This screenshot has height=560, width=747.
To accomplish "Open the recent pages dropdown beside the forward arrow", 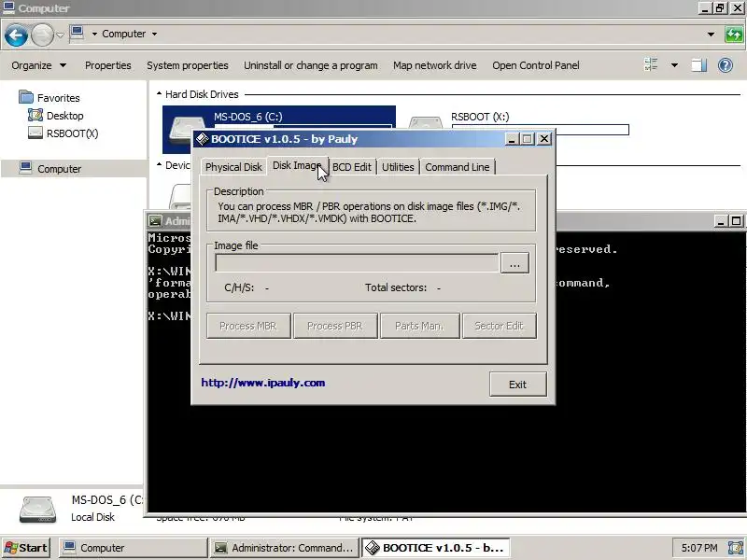I will tap(60, 35).
